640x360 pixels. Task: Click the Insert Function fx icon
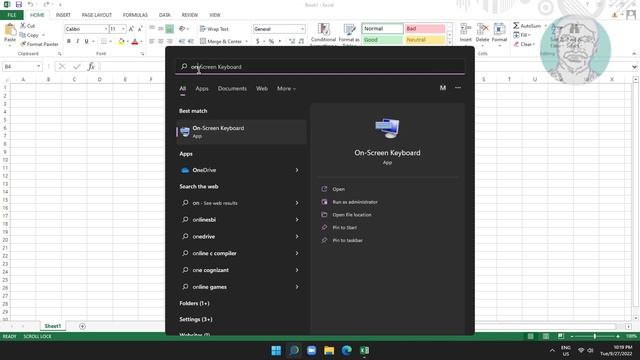point(91,66)
